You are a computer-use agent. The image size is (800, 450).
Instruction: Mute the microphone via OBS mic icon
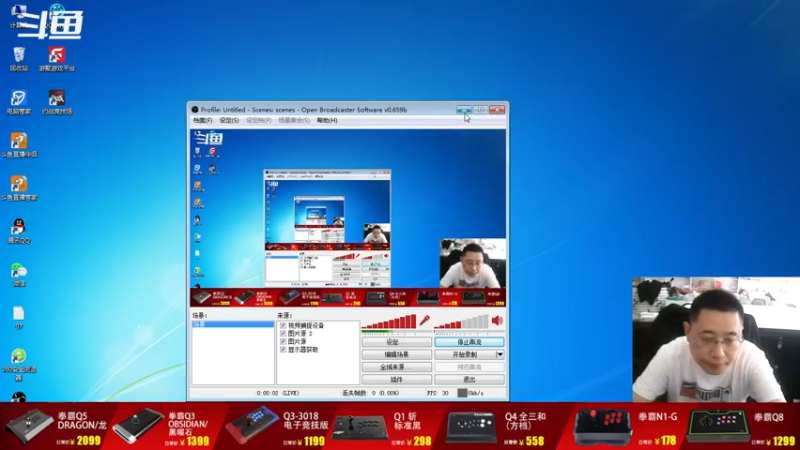tap(424, 320)
